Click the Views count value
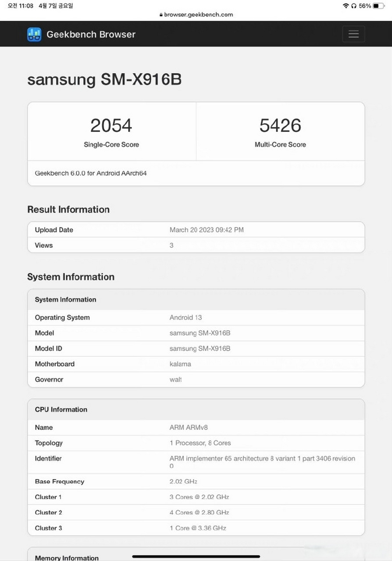Image resolution: width=392 pixels, height=561 pixels. pos(171,245)
